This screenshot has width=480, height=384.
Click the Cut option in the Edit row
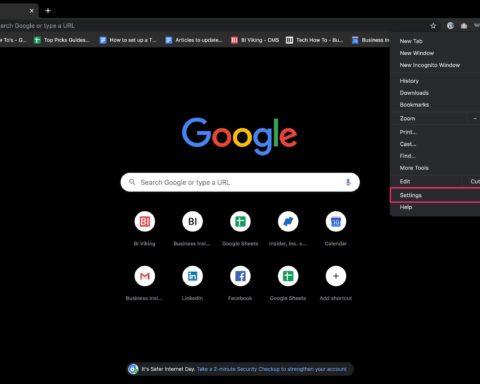tap(475, 181)
